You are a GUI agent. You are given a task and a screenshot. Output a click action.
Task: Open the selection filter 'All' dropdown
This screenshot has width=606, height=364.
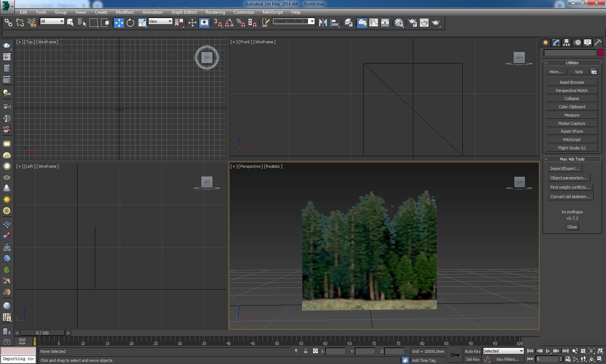(x=52, y=21)
